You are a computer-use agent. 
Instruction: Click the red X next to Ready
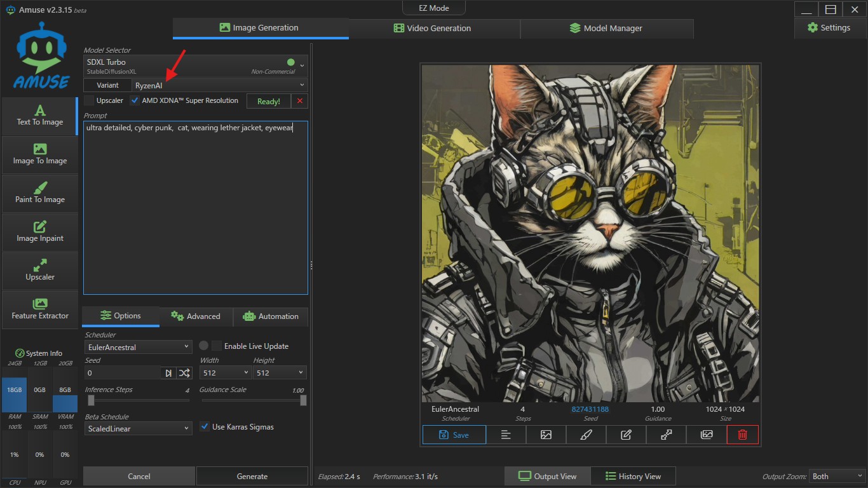tap(300, 101)
